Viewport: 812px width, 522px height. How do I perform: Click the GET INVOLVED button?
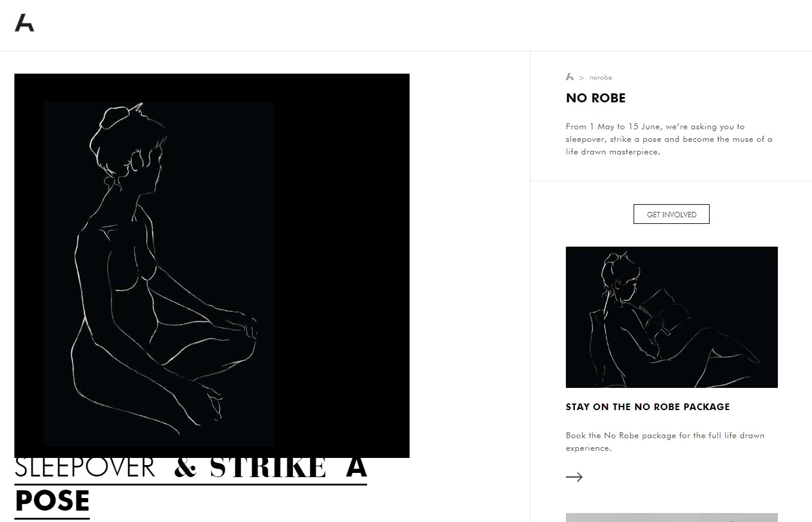click(671, 214)
